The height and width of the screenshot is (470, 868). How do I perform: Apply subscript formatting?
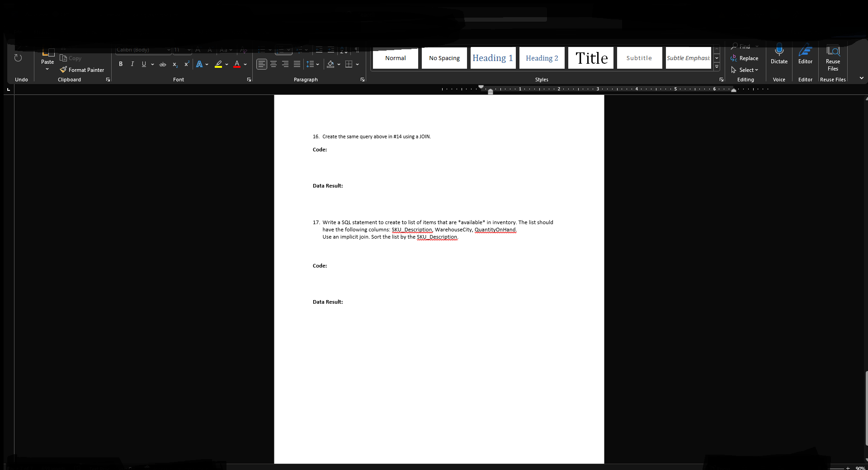click(x=175, y=64)
